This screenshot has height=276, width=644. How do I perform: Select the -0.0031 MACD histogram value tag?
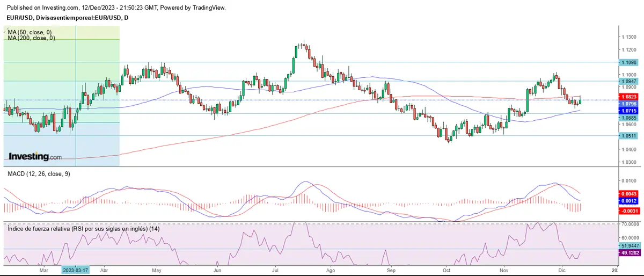coord(629,211)
